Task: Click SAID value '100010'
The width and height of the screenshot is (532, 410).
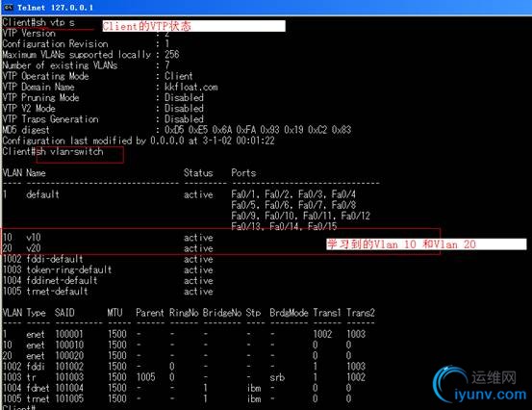Action: 69,345
